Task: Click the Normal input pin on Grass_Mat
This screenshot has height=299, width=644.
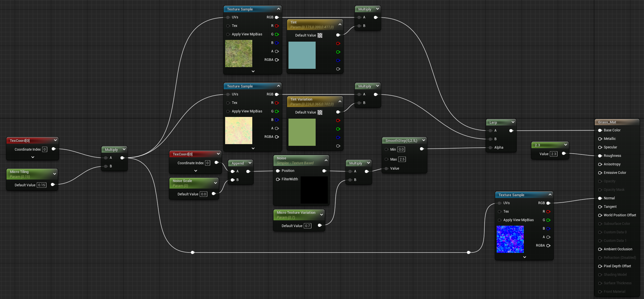Action: tap(600, 198)
